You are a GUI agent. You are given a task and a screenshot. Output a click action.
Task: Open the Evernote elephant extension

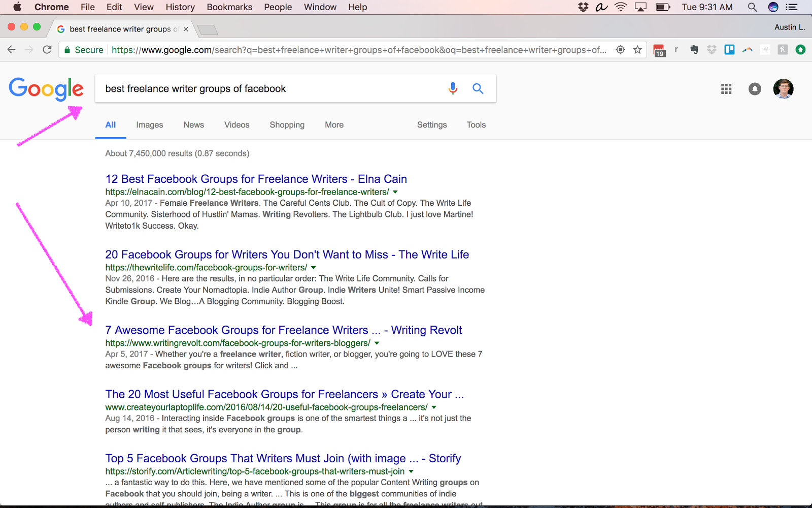(x=694, y=49)
